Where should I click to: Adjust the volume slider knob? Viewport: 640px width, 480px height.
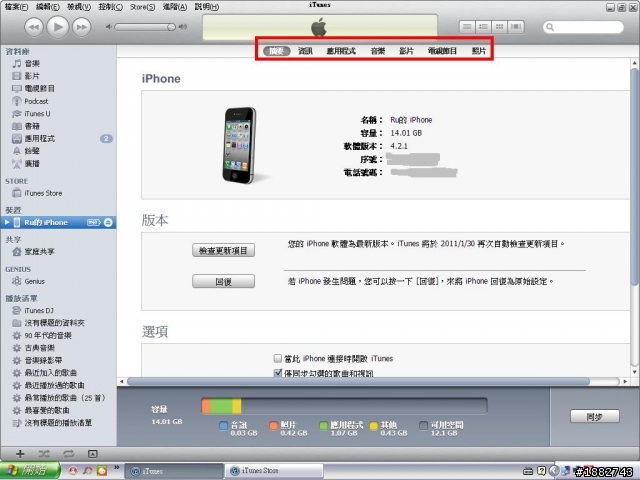pos(171,27)
